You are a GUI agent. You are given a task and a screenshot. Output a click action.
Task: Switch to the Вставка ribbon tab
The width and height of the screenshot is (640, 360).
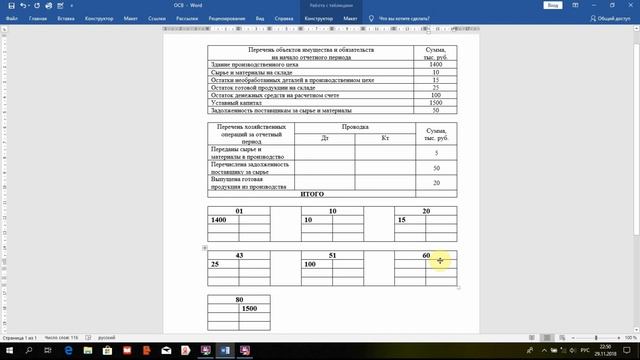point(66,18)
